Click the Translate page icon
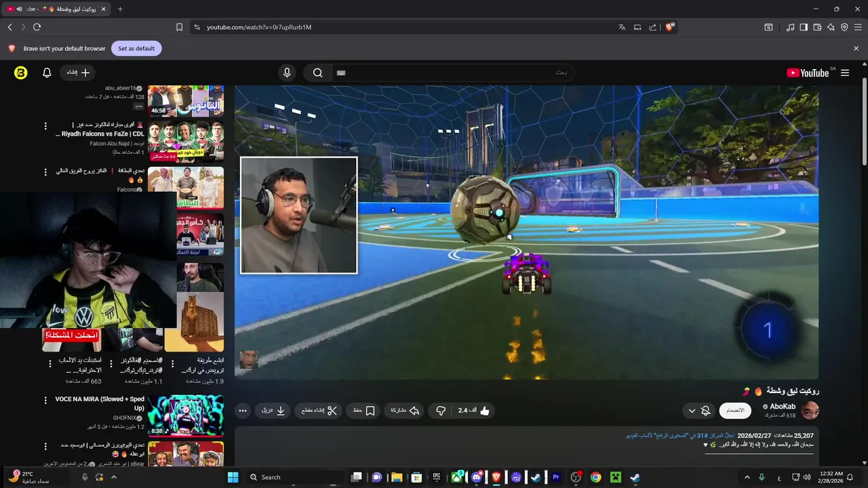The width and height of the screenshot is (868, 488). (x=622, y=27)
